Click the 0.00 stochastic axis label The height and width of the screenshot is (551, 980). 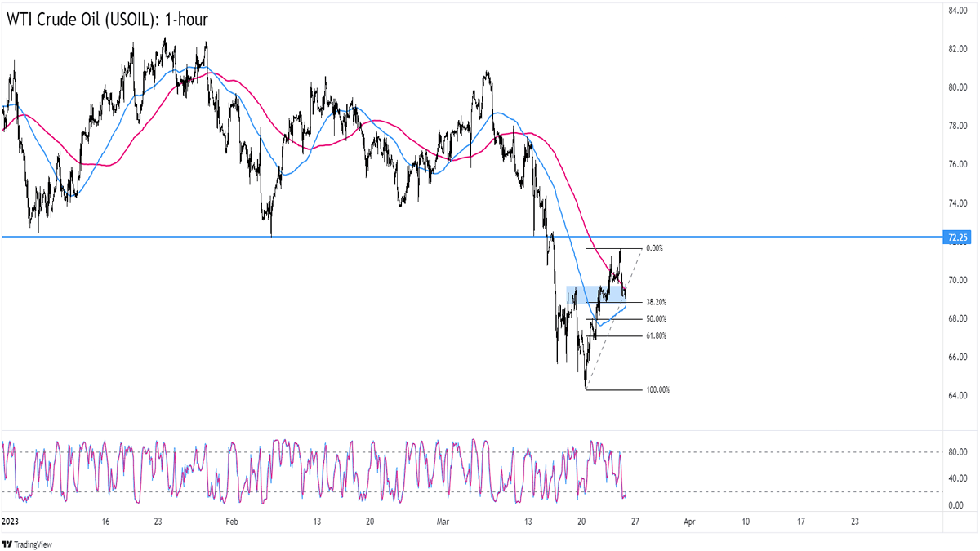coord(959,505)
